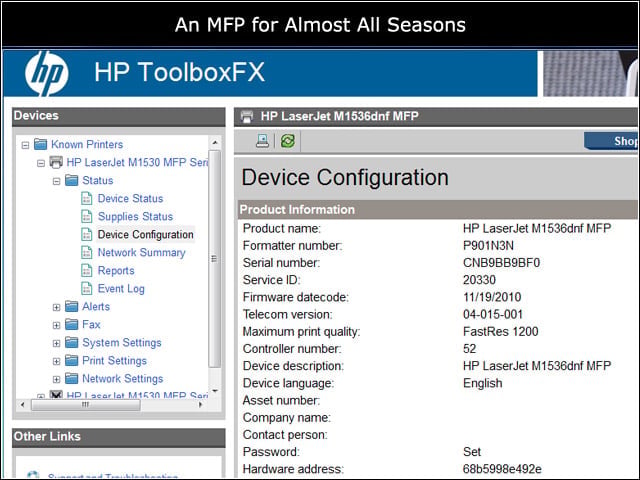The width and height of the screenshot is (640, 480).
Task: Select the System Settings tree label
Action: pyautogui.click(x=122, y=343)
